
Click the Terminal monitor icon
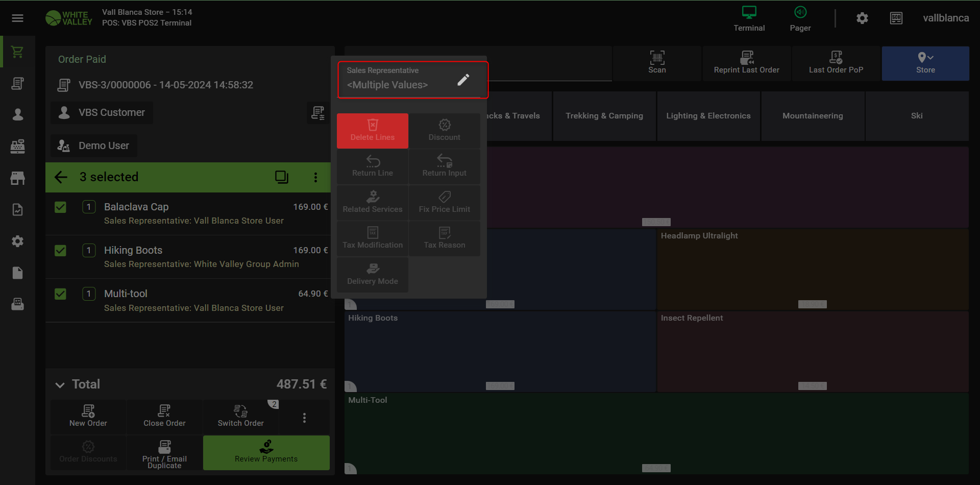749,12
